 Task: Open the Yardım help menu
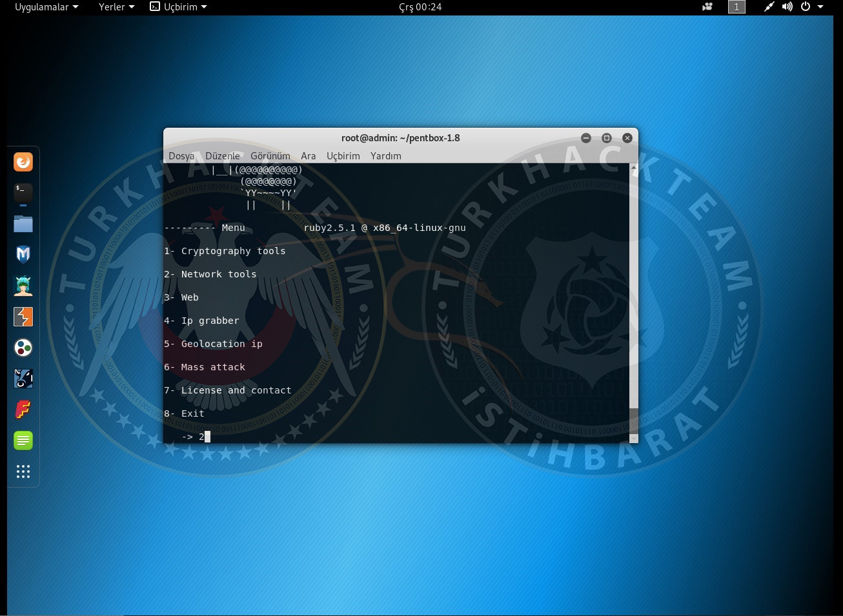point(386,156)
